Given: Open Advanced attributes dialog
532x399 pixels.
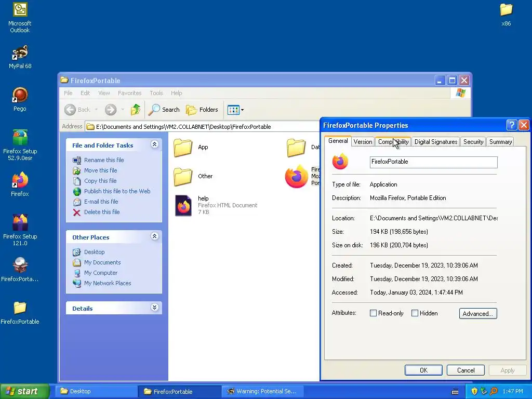Looking at the screenshot, I should [x=478, y=313].
